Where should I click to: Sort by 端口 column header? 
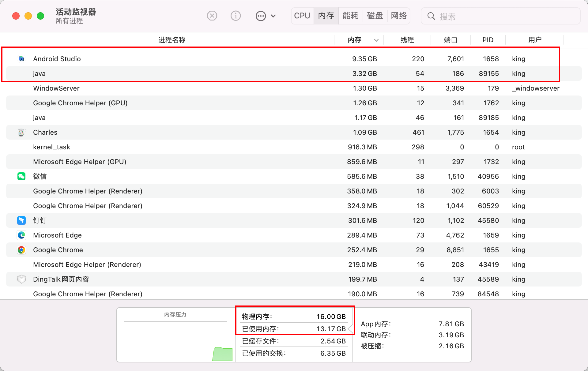450,40
